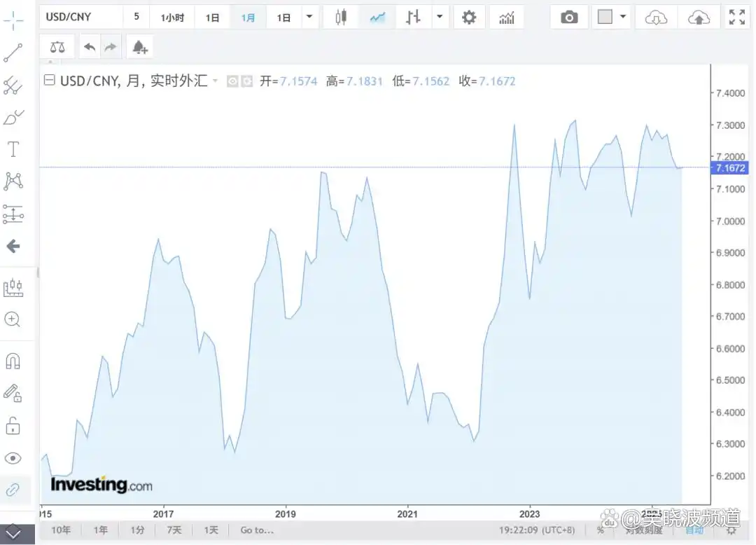Click the Go to... button

coord(257,530)
